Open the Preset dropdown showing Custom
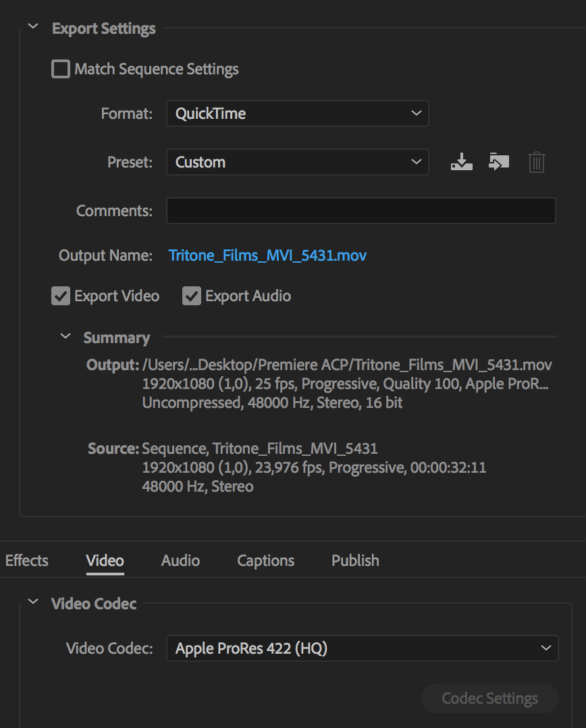 click(297, 162)
